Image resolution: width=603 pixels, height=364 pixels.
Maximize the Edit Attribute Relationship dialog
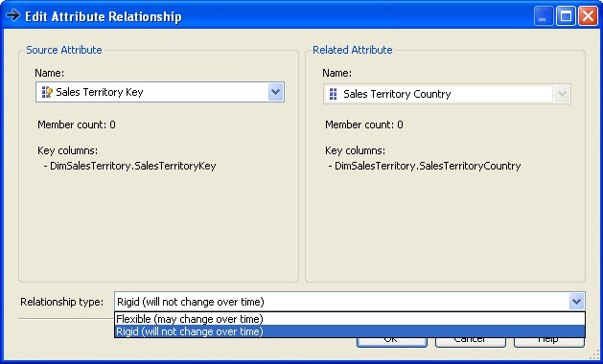point(566,16)
